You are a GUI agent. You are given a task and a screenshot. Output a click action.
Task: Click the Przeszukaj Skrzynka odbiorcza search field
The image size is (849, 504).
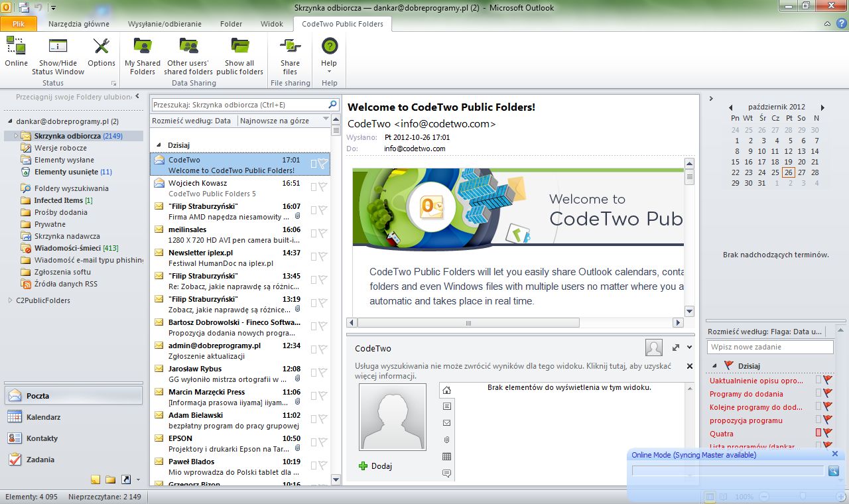239,105
